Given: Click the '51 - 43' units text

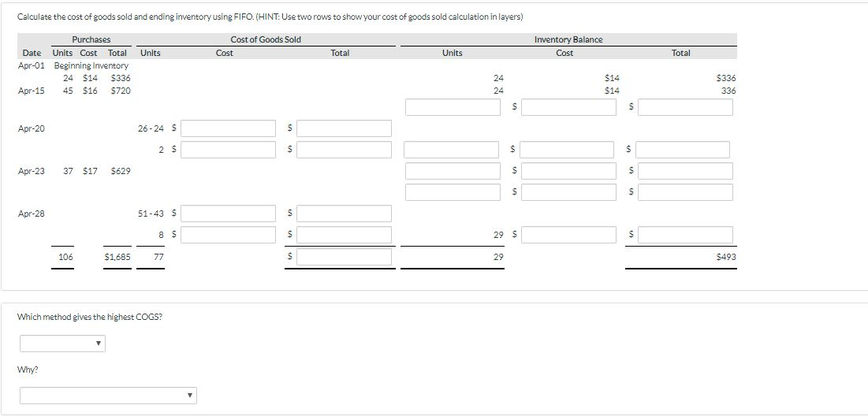Looking at the screenshot, I should pyautogui.click(x=151, y=214).
